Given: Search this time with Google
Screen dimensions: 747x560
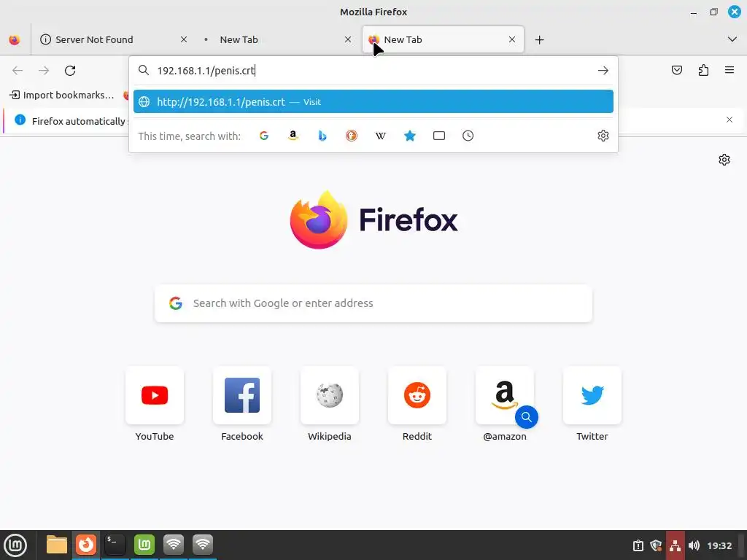Looking at the screenshot, I should (x=264, y=136).
